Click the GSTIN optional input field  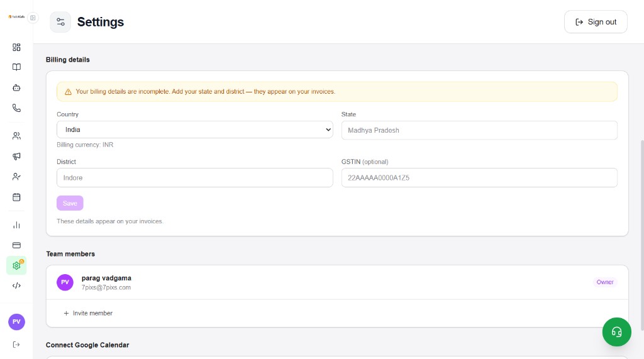pos(479,177)
